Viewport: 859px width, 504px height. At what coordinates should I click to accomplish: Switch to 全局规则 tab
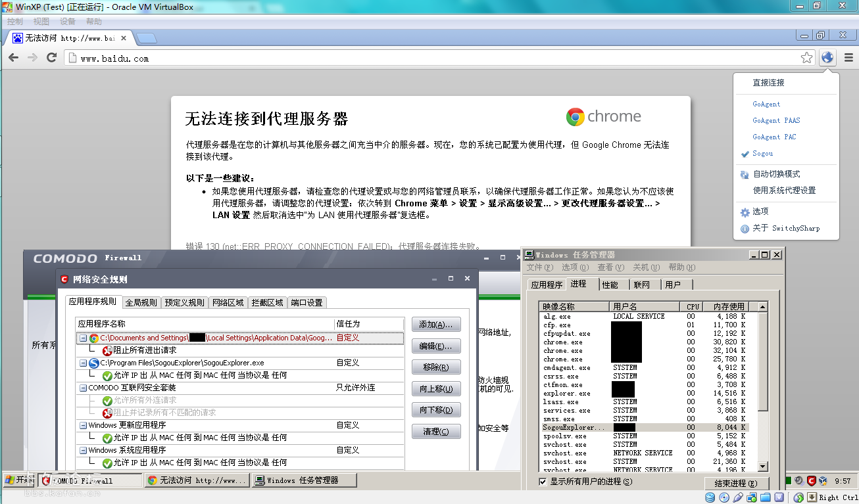[141, 302]
